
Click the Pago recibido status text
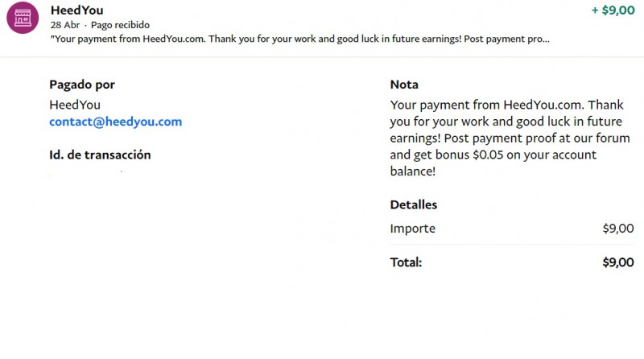(x=120, y=25)
